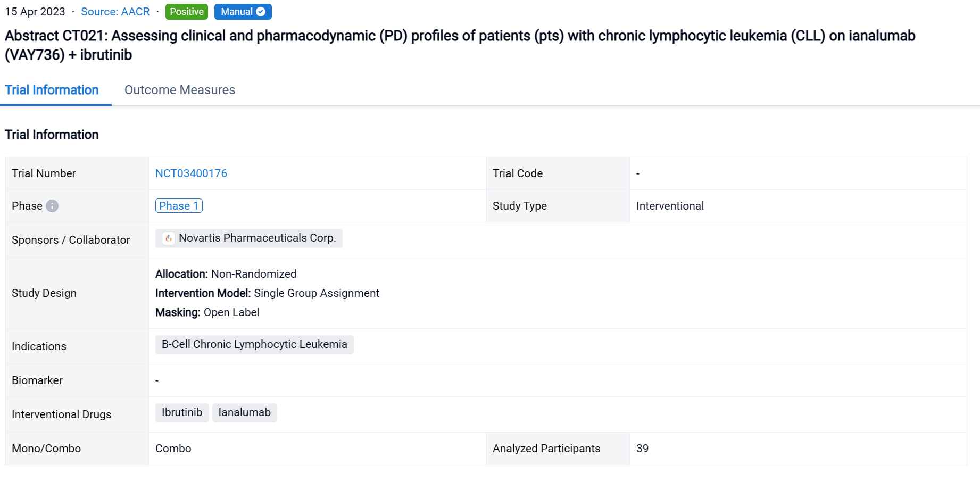Click the Trial Information section heading
980x481 pixels.
coord(52,135)
